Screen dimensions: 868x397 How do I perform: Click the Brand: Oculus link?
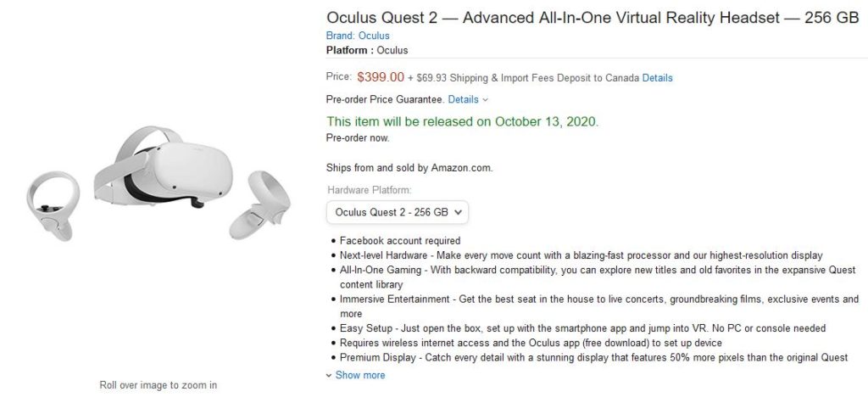pyautogui.click(x=358, y=36)
